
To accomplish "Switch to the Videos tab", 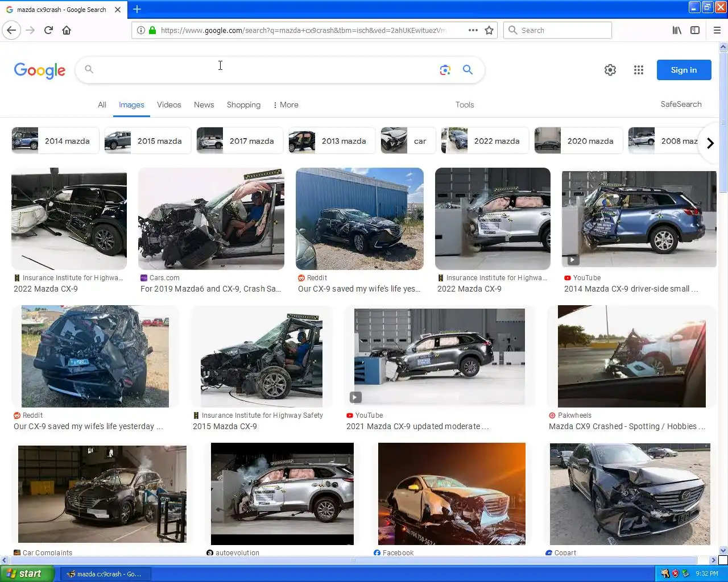I will pos(169,105).
